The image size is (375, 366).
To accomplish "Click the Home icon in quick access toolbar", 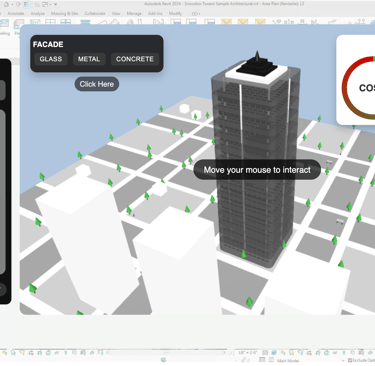I will (6, 4).
